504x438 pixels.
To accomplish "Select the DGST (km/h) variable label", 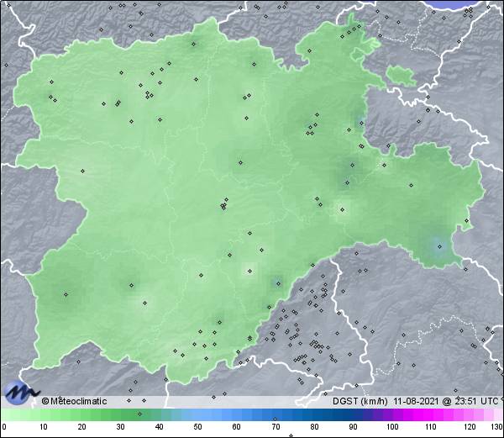I will click(360, 401).
